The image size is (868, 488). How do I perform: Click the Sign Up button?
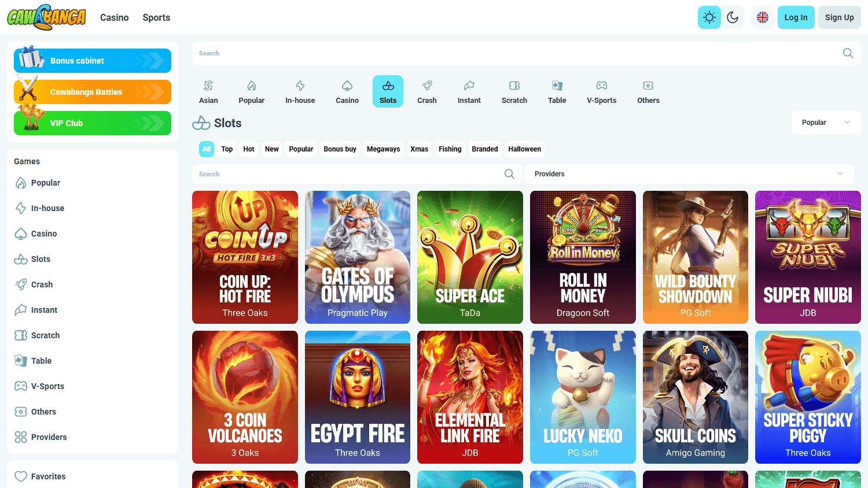[x=839, y=17]
